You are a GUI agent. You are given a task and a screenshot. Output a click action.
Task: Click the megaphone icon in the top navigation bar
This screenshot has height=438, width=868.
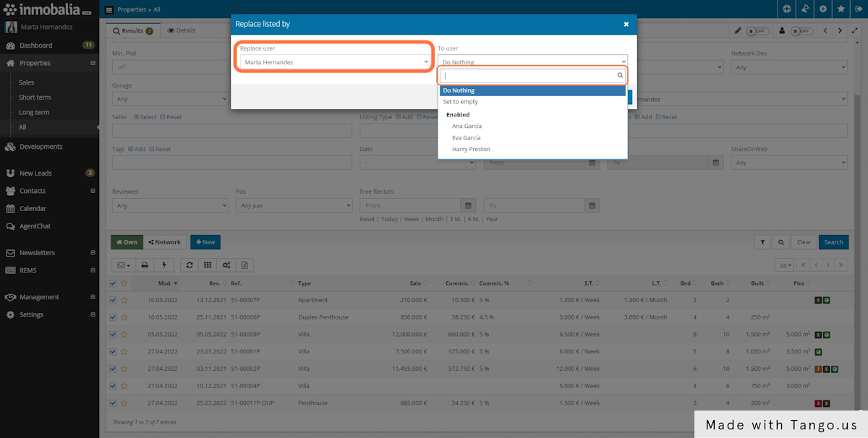(x=805, y=9)
